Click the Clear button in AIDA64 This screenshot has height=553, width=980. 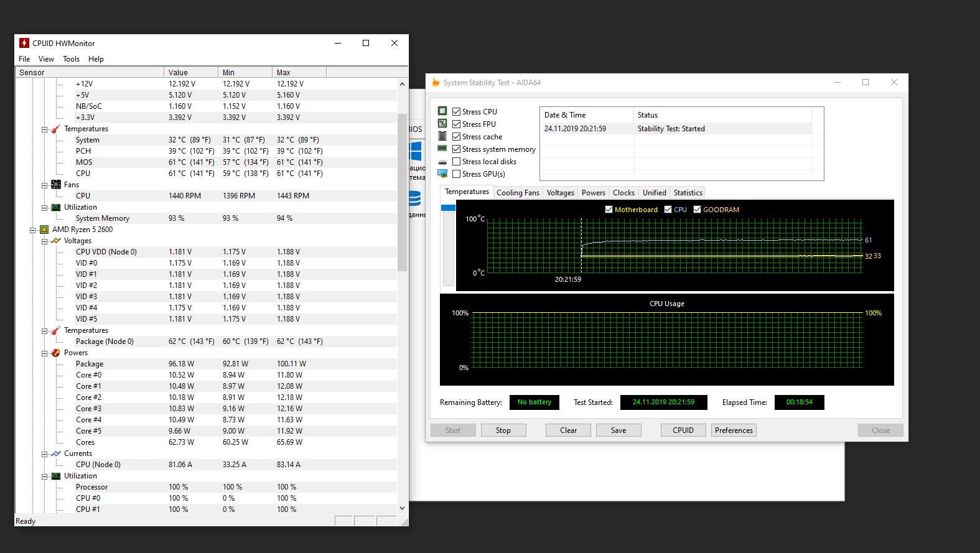point(568,430)
